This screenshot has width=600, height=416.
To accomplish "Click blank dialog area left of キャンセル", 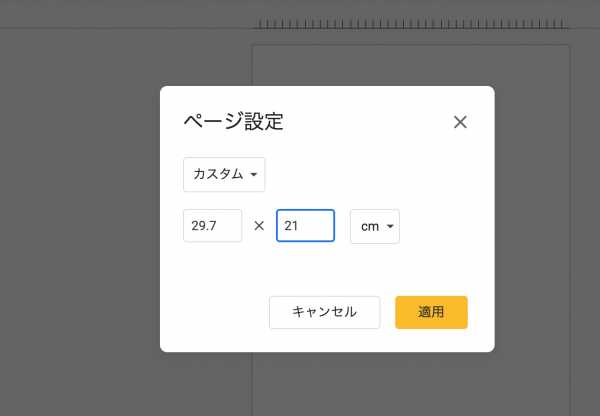I will tap(215, 312).
